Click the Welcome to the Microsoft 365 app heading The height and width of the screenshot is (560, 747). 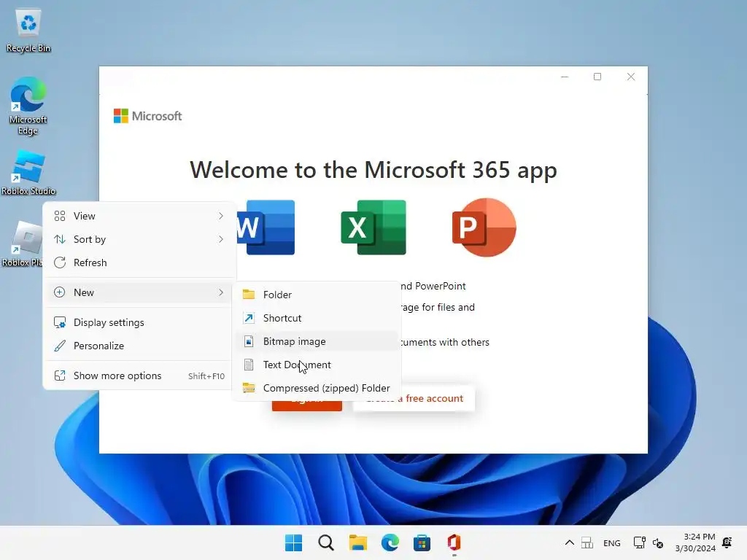point(373,170)
